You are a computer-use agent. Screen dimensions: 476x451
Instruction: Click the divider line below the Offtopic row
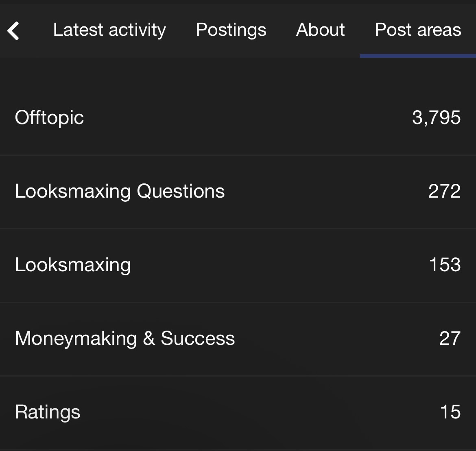[238, 155]
